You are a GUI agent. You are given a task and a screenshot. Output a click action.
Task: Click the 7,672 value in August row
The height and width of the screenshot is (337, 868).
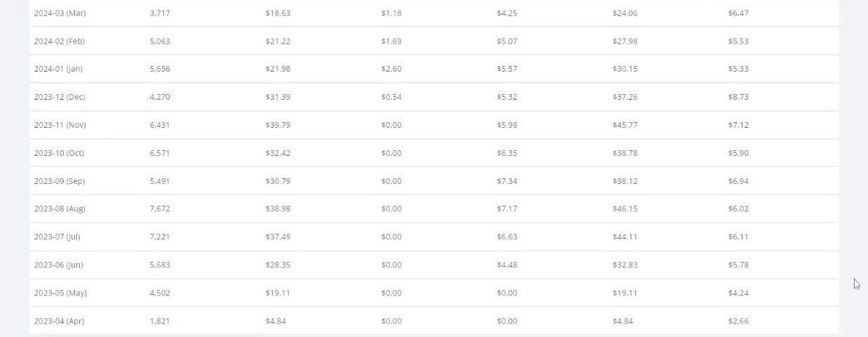[160, 209]
